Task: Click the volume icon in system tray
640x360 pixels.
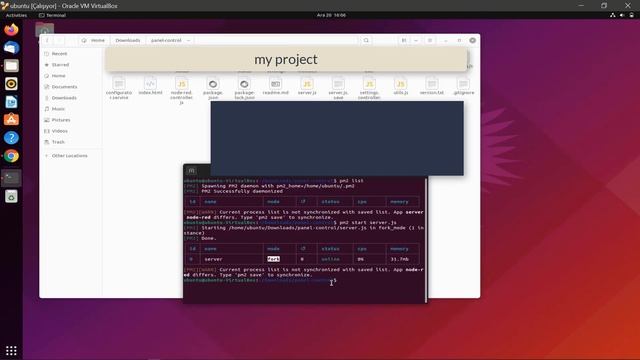Action: click(x=622, y=15)
